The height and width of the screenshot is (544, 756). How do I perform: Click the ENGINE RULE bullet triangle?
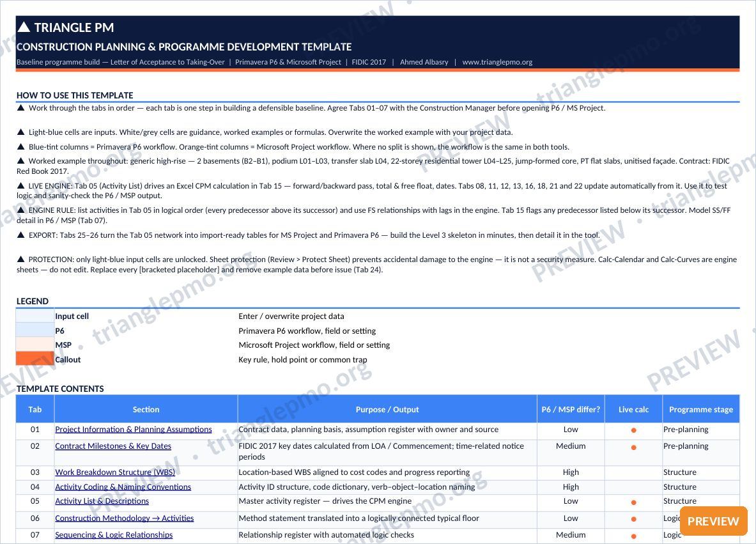20,210
